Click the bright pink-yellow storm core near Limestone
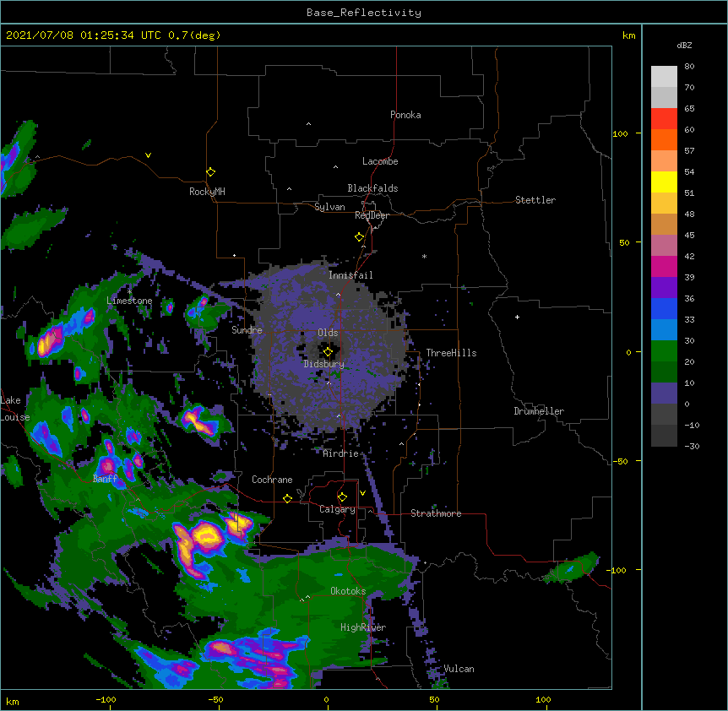 (x=50, y=340)
